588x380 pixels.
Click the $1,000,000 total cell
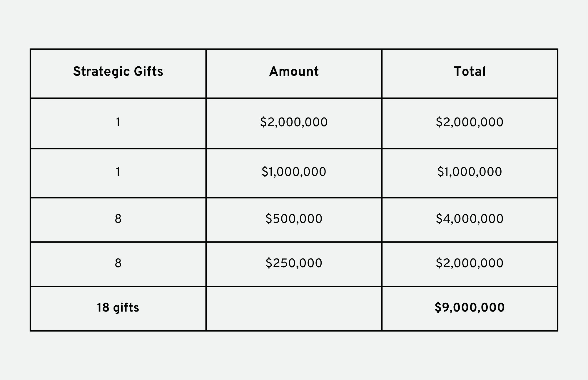click(x=470, y=173)
